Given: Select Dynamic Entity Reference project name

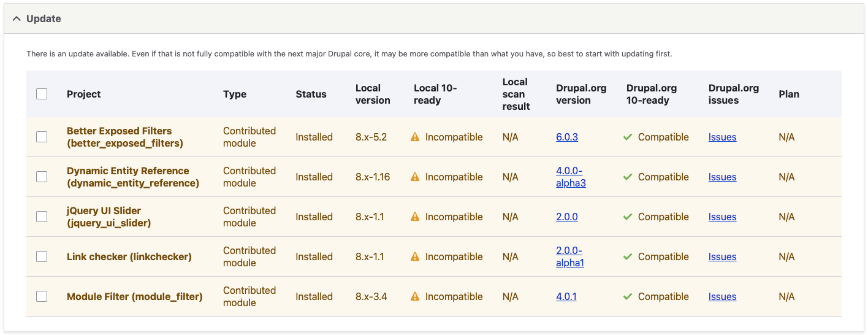Looking at the screenshot, I should (133, 177).
